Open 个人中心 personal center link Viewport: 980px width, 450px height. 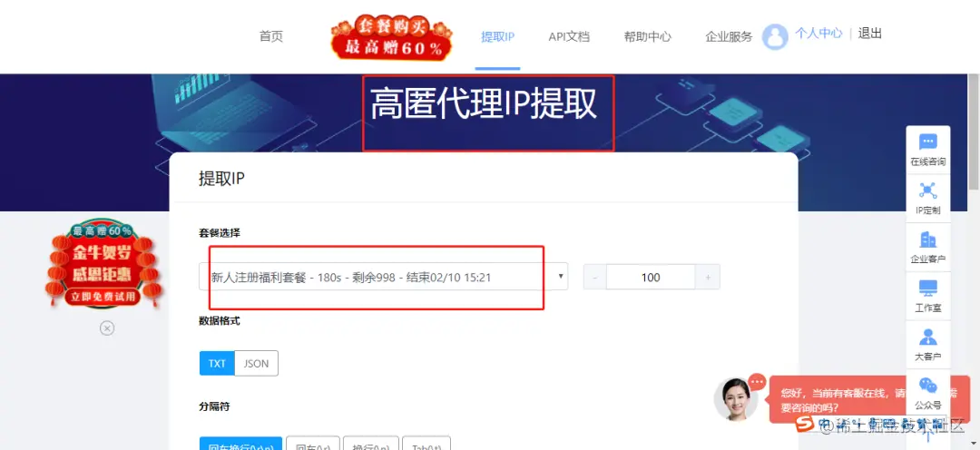(818, 34)
